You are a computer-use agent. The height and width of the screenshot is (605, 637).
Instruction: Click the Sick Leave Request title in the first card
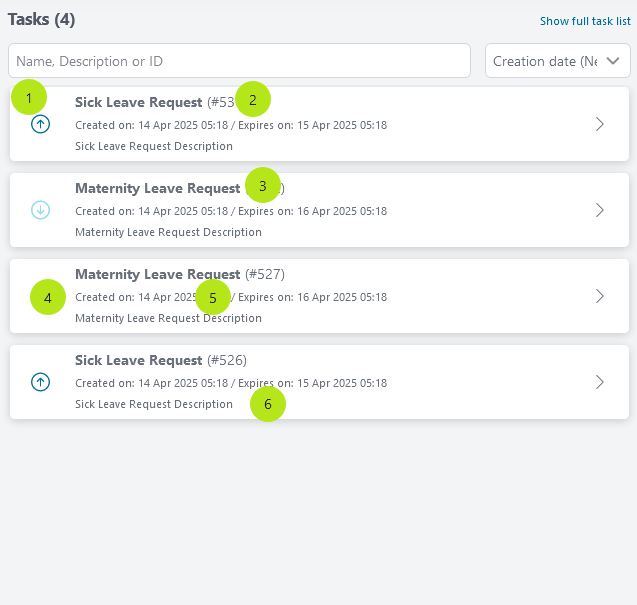click(x=139, y=102)
